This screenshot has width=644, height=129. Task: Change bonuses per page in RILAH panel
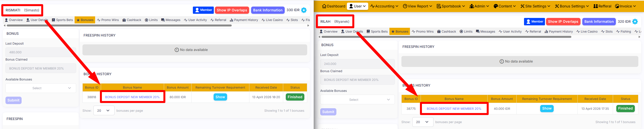(x=423, y=122)
